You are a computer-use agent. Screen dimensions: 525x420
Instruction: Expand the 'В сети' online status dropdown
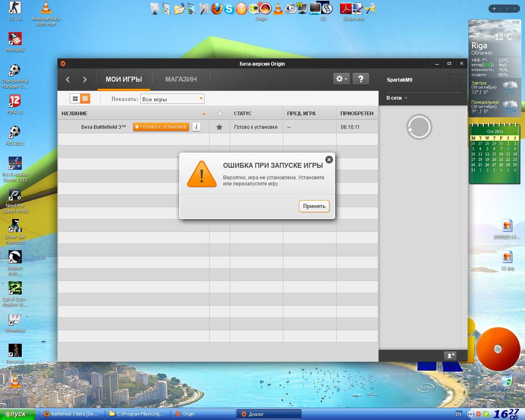tap(397, 98)
